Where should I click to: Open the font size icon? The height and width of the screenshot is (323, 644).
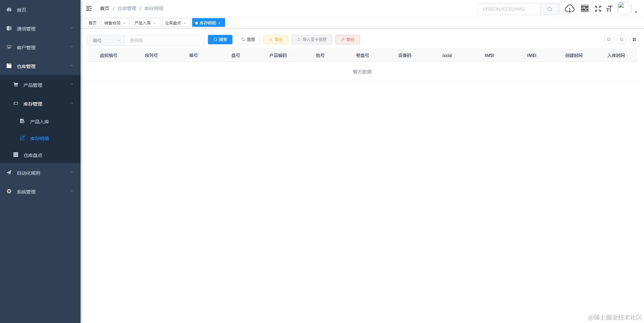[x=609, y=9]
